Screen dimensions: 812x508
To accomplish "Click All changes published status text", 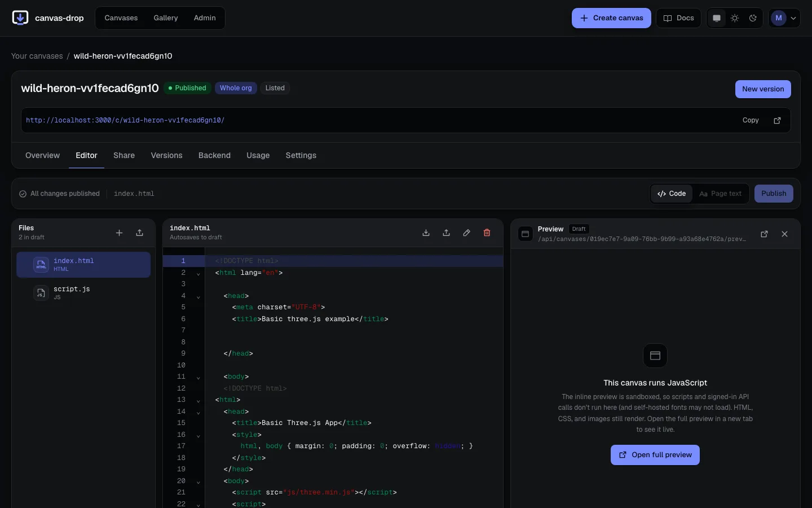I will point(65,194).
